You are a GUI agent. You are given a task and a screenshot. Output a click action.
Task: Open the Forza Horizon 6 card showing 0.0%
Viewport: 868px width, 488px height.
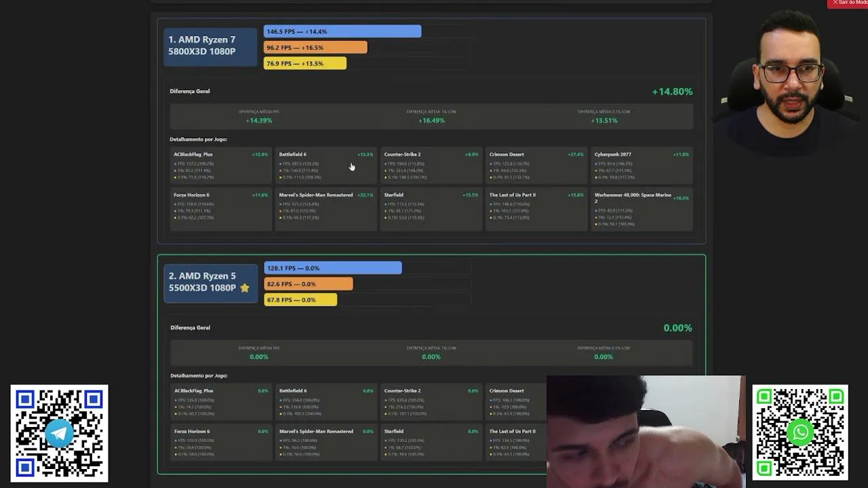coord(221,443)
